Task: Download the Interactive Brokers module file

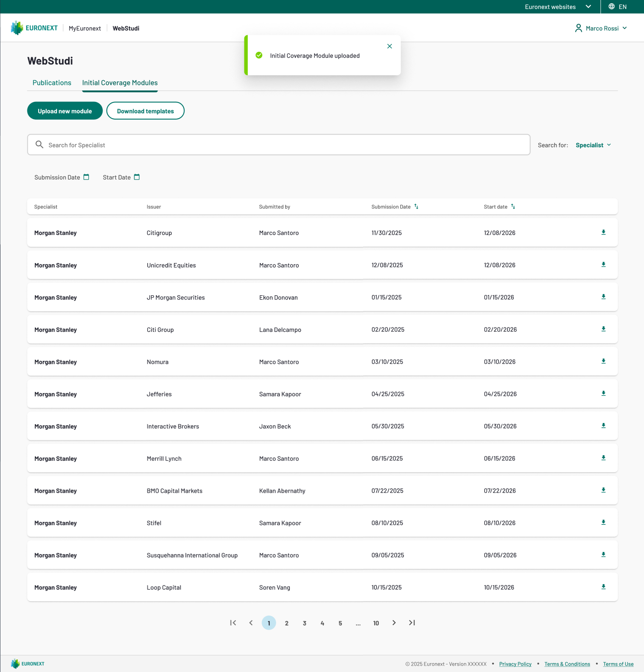Action: click(603, 426)
